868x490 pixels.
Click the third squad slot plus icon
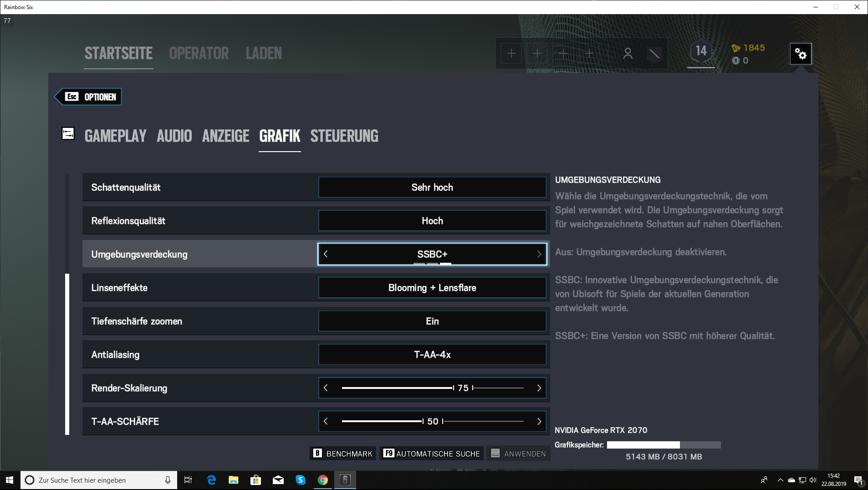[x=563, y=54]
